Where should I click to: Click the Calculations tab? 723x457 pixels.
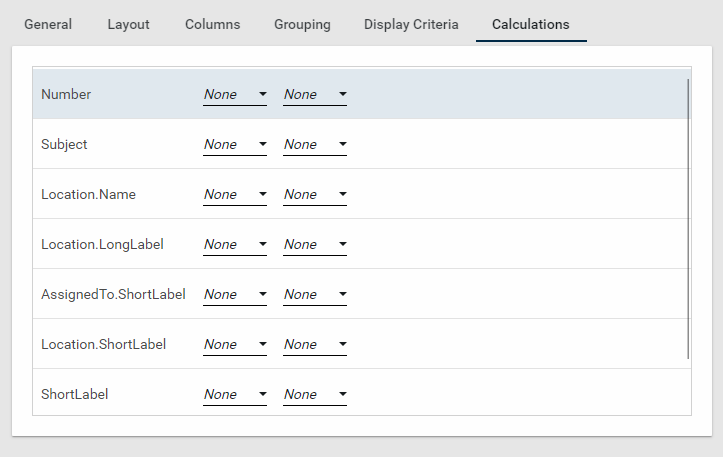pos(531,24)
